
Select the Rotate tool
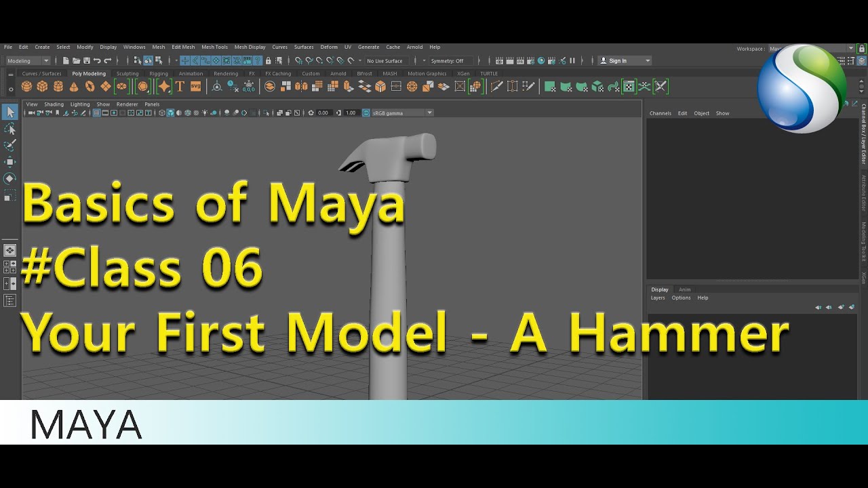(9, 178)
